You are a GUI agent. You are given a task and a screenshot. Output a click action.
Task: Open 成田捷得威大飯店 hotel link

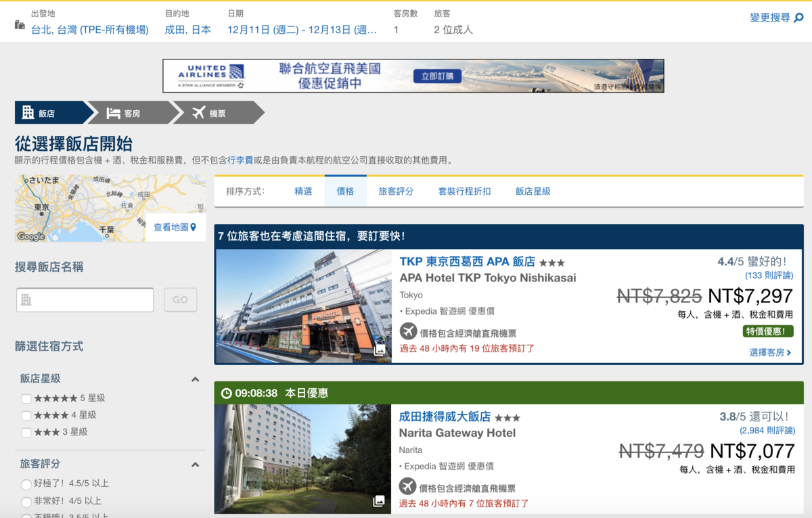coord(445,417)
